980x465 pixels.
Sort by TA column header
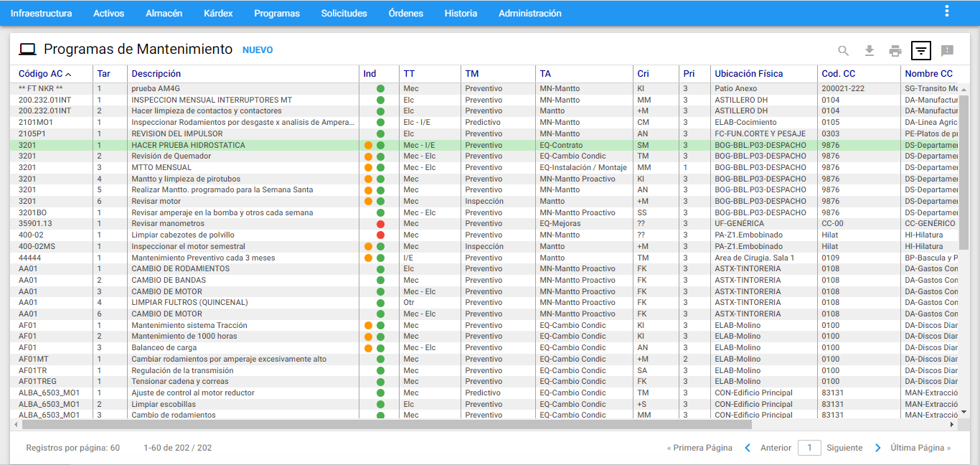click(x=545, y=74)
